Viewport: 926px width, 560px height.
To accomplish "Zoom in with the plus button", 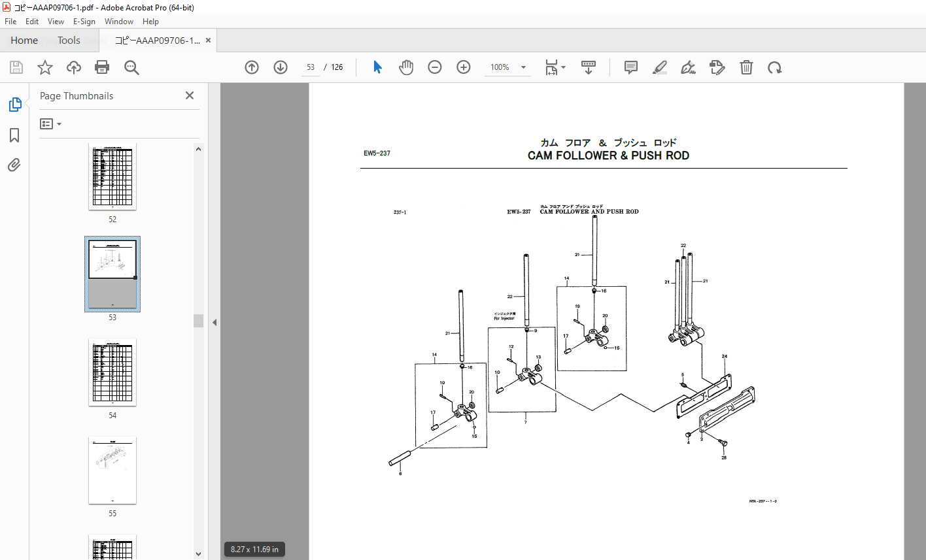I will click(x=464, y=67).
